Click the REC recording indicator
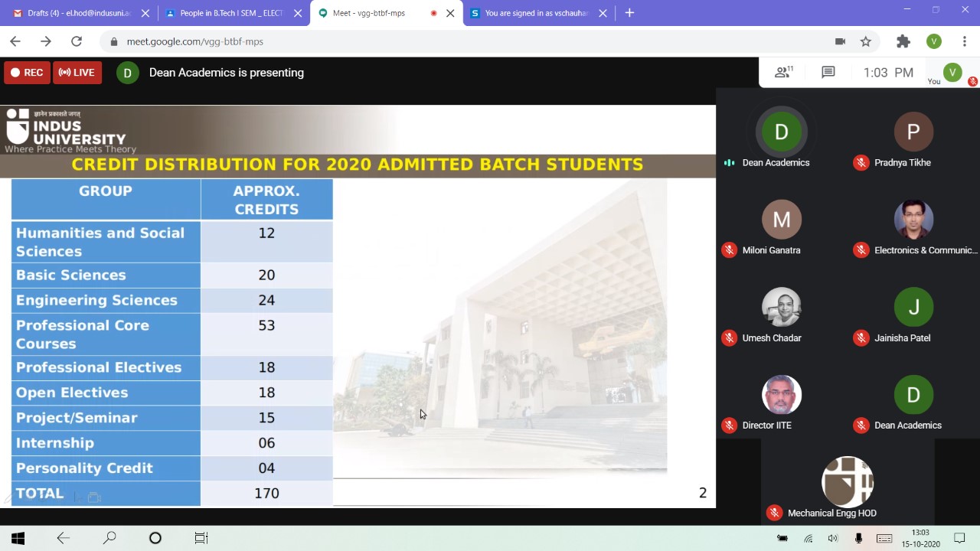The image size is (980, 551). pyautogui.click(x=27, y=73)
